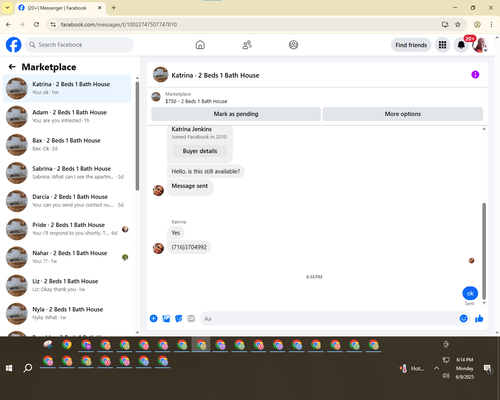Close the Messenger tab
The height and width of the screenshot is (400, 500).
99,8
